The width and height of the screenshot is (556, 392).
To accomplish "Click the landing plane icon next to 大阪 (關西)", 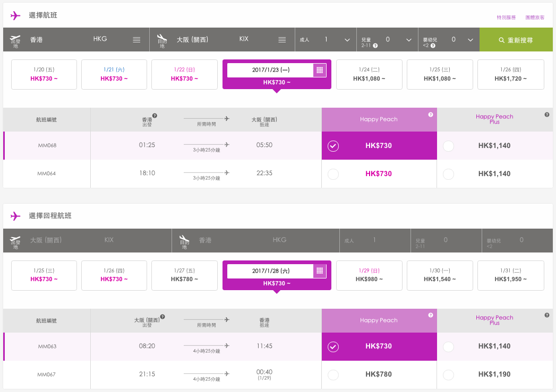I will click(x=162, y=38).
